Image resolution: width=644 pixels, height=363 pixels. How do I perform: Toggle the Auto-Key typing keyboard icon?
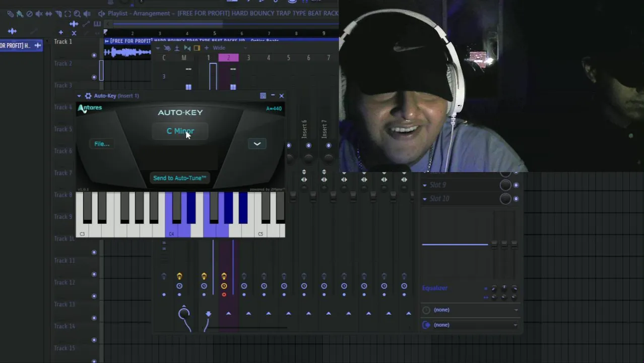tap(263, 96)
